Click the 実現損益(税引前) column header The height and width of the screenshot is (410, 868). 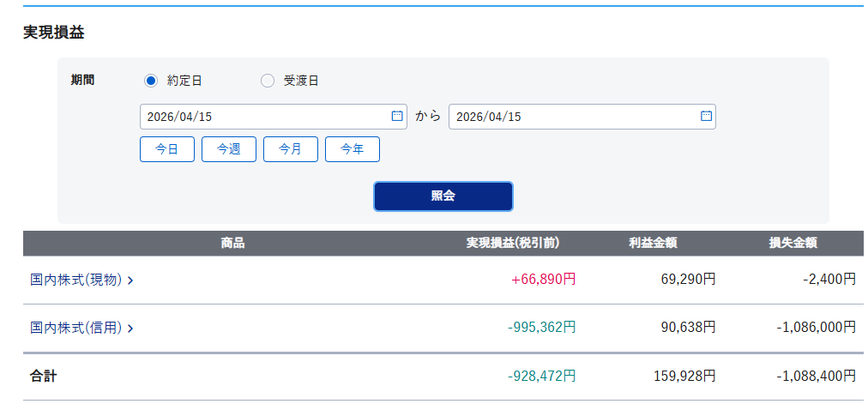point(513,244)
